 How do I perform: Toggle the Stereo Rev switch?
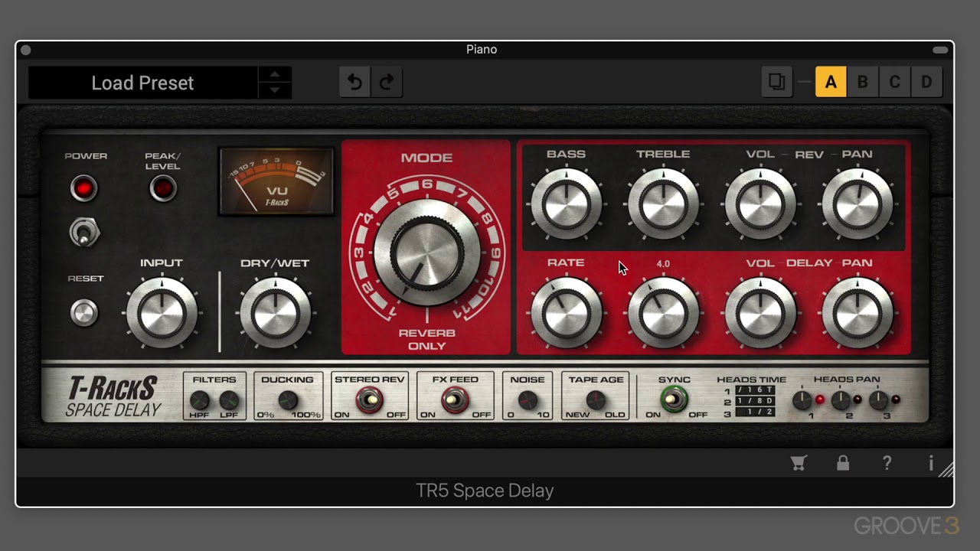point(369,399)
